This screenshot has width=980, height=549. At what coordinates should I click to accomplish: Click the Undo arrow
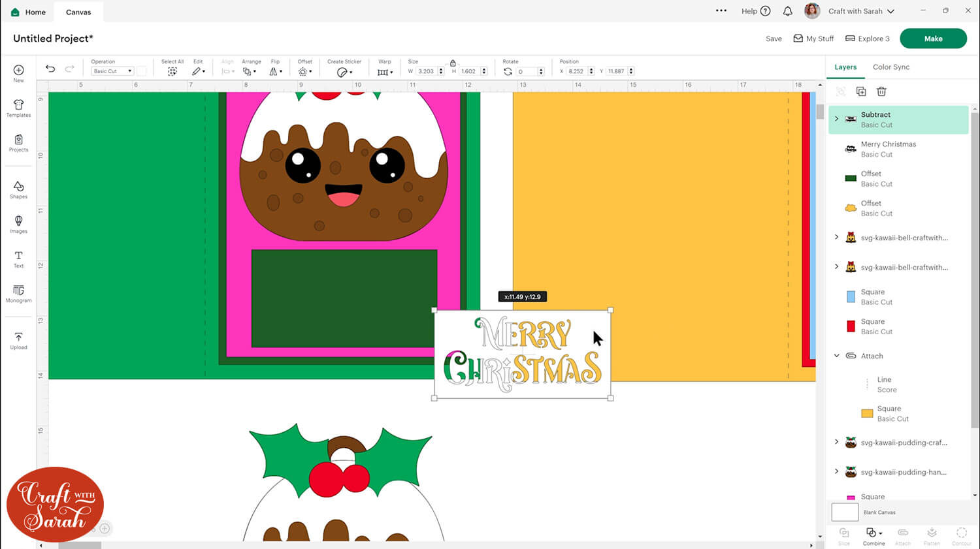tap(50, 69)
